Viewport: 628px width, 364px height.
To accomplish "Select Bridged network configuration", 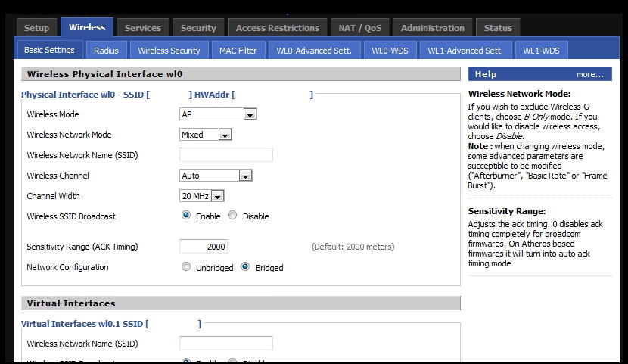I will pos(245,266).
